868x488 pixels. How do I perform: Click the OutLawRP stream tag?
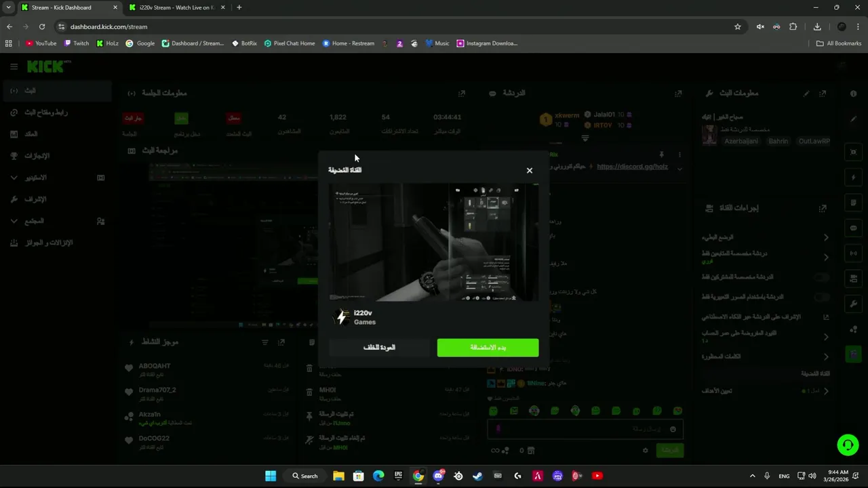coord(814,142)
